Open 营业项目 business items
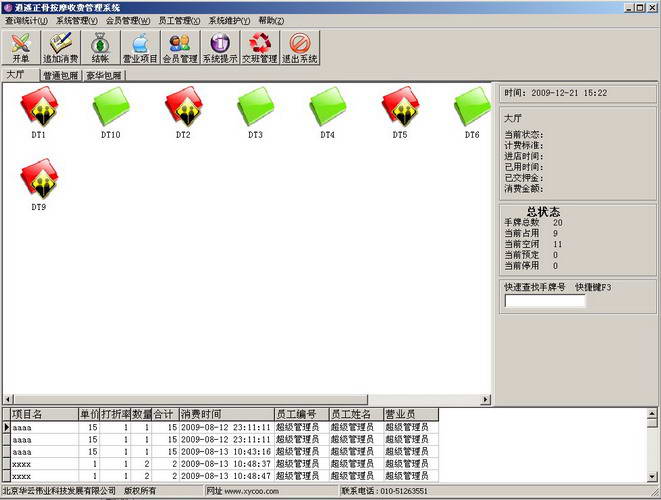The image size is (661, 500). (x=140, y=48)
